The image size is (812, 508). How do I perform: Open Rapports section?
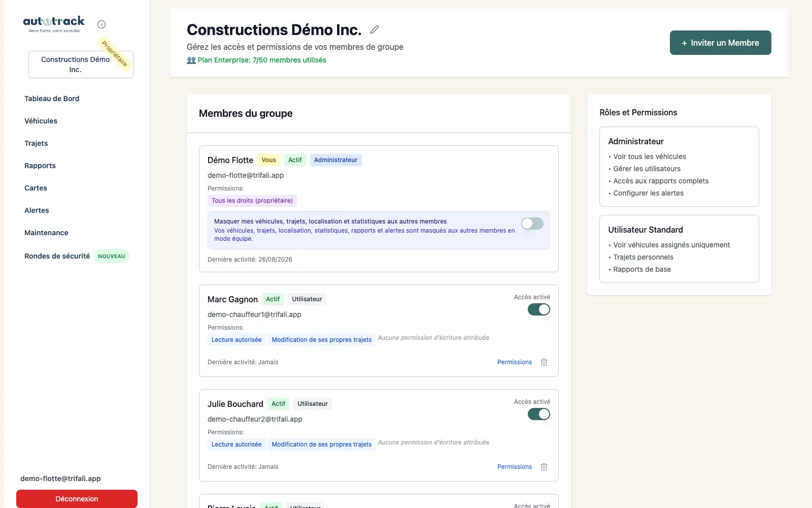pos(40,166)
